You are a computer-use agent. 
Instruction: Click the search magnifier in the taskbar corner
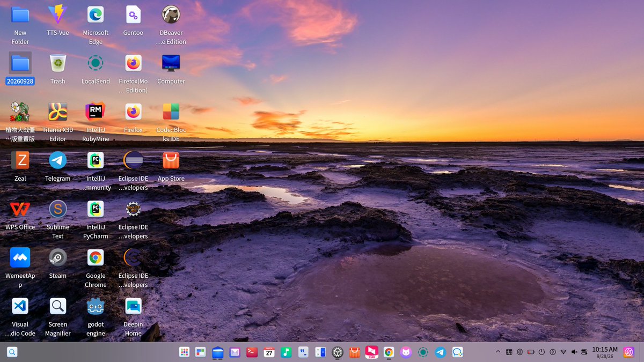point(12,352)
